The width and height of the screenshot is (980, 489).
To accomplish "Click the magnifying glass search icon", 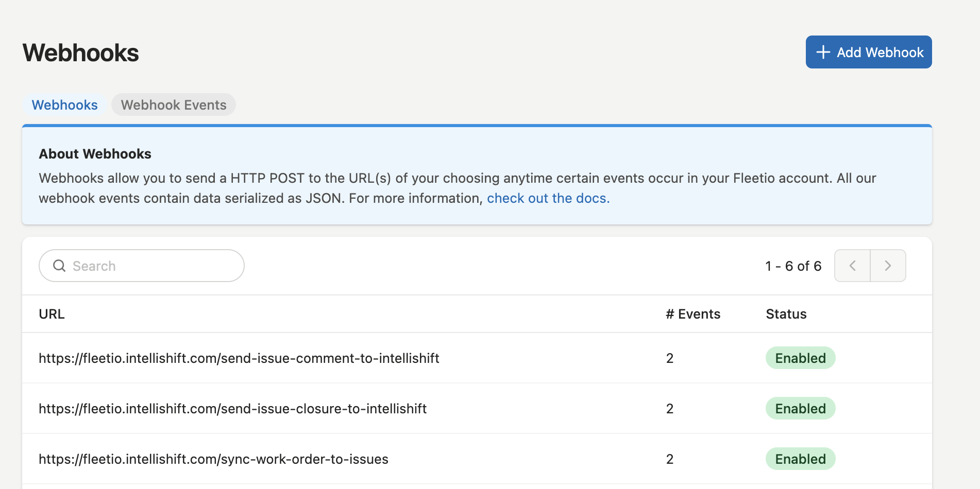I will pos(60,266).
